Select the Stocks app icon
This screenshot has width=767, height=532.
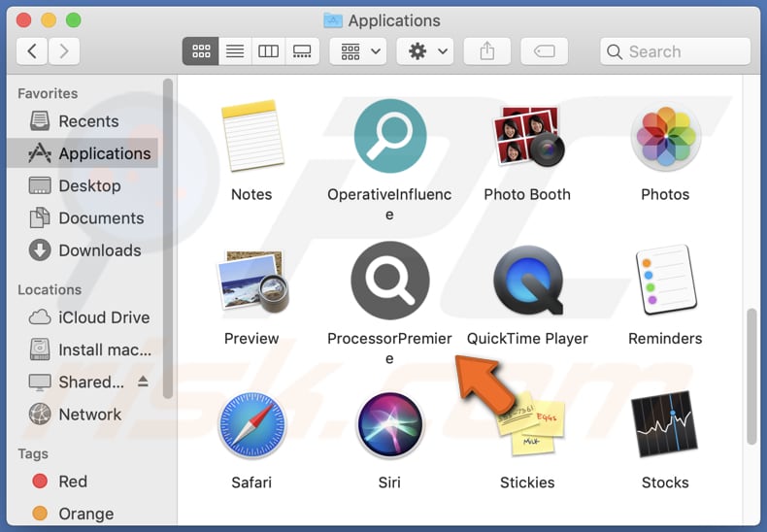(664, 424)
